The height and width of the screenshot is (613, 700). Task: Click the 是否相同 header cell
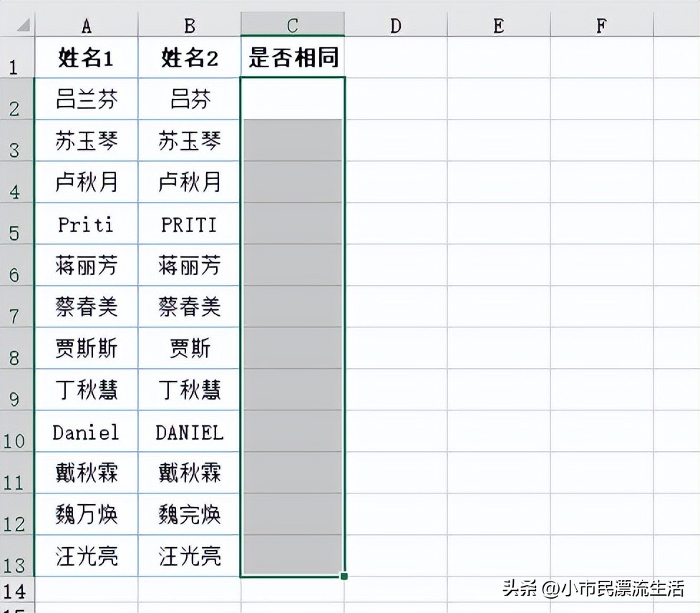click(x=293, y=57)
